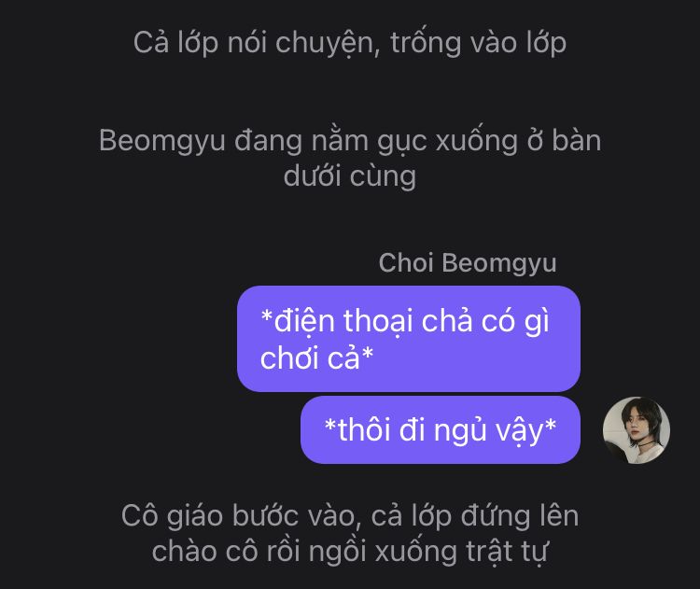Click the words "Cả lớp" starting the top line
The image size is (700, 589).
pyautogui.click(x=175, y=43)
